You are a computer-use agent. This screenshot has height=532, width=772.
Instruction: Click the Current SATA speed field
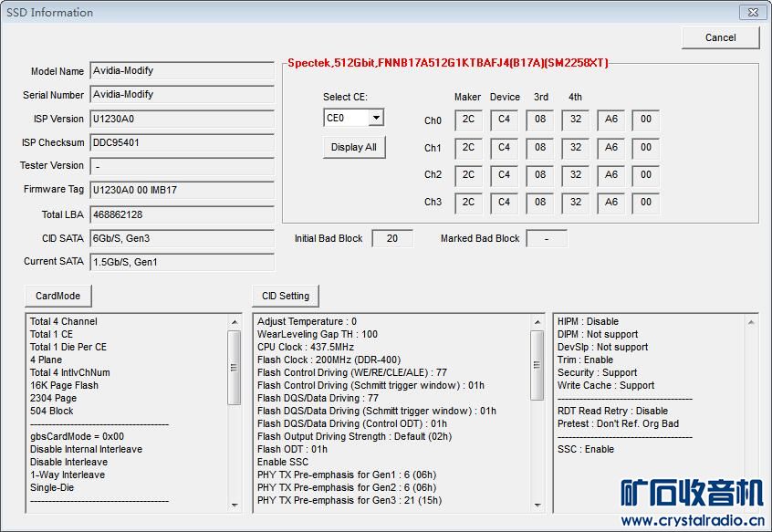182,262
